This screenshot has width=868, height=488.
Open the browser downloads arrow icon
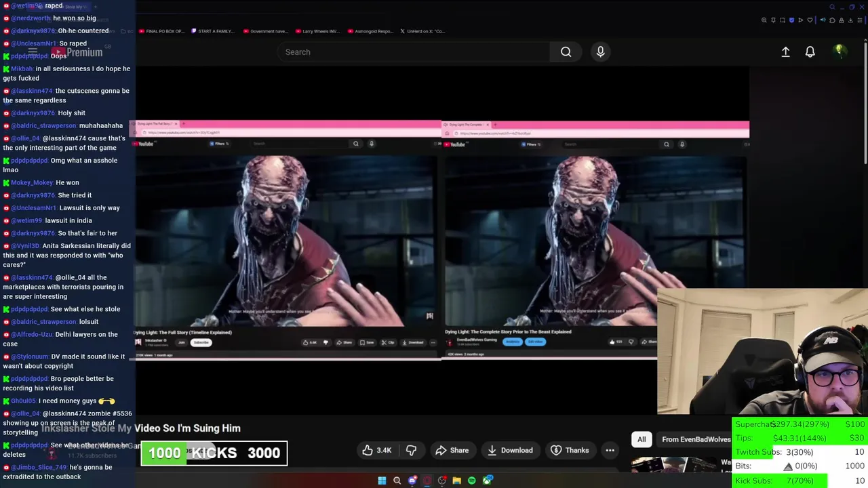point(850,20)
